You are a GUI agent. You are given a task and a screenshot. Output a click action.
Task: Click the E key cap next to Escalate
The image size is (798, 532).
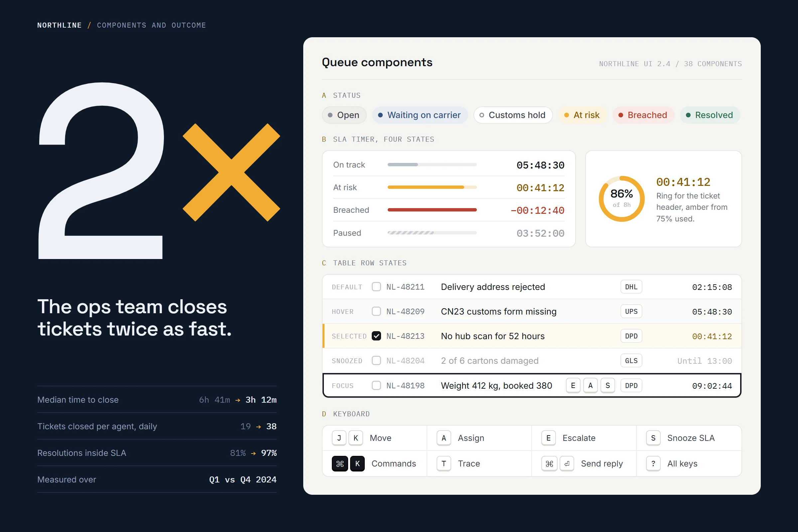pyautogui.click(x=548, y=438)
